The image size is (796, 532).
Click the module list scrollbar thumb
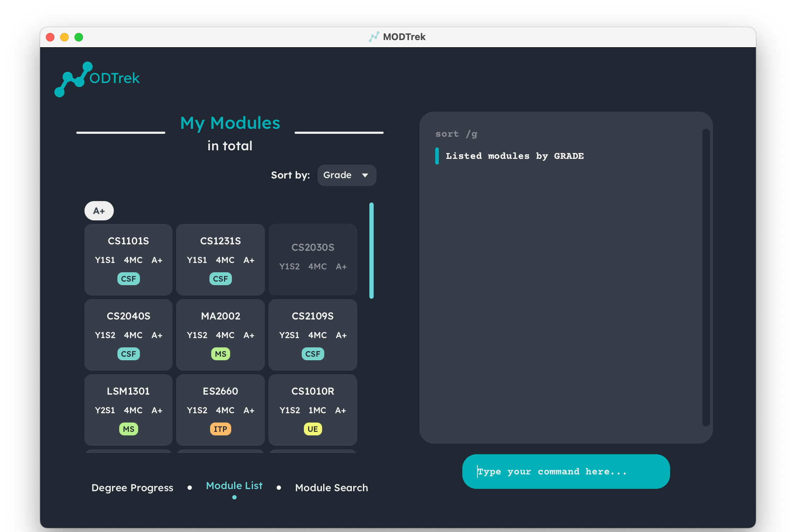(x=372, y=250)
